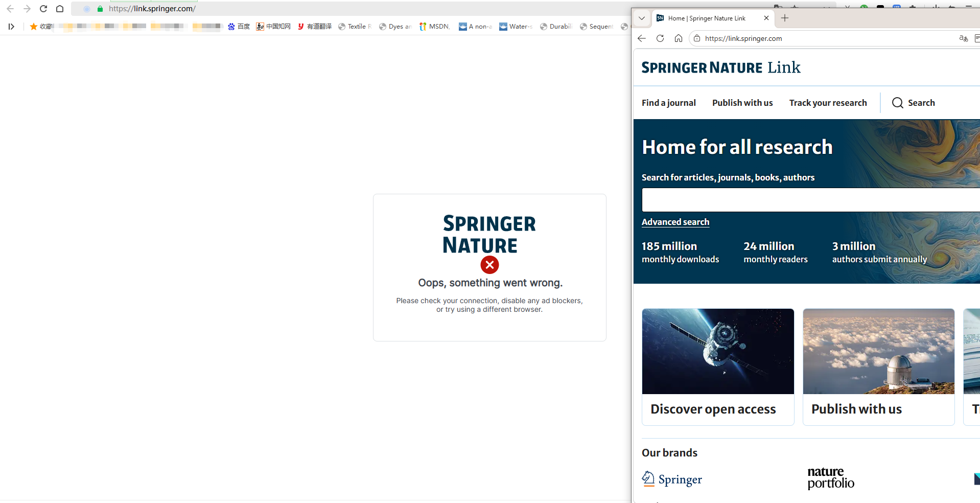This screenshot has height=503, width=980.
Task: Open the home page in the left browser
Action: tap(60, 9)
